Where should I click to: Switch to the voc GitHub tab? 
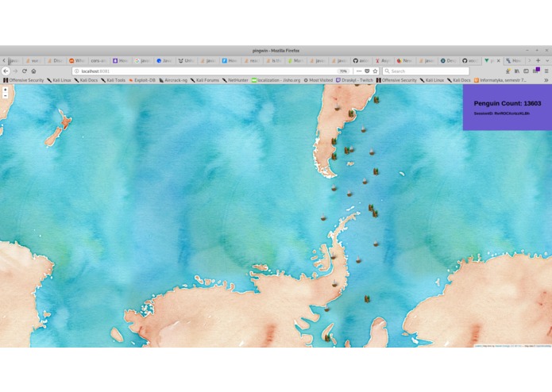tap(470, 60)
